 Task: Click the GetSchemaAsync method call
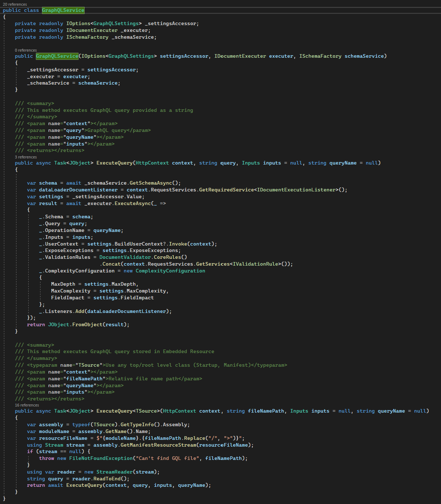tap(151, 183)
